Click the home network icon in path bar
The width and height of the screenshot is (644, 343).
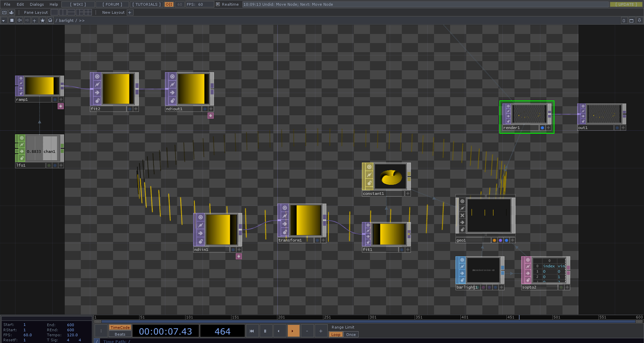coord(50,21)
